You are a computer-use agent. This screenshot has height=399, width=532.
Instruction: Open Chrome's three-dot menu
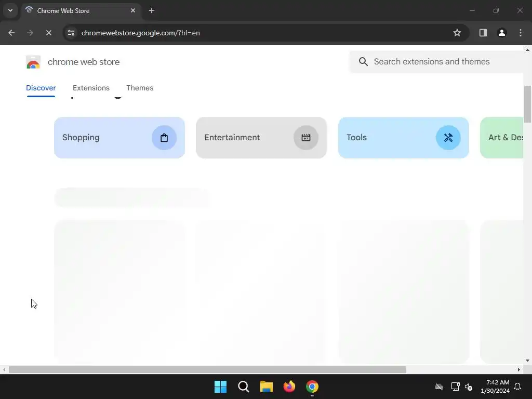click(521, 33)
